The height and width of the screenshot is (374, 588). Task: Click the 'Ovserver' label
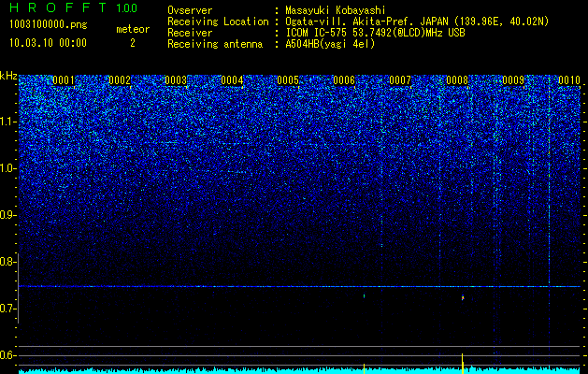190,10
